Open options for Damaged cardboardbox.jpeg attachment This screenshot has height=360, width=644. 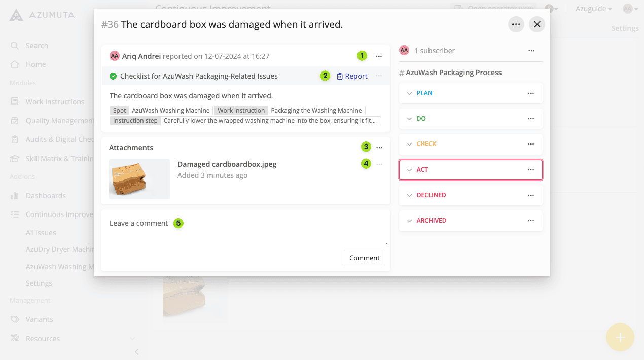coord(379,164)
